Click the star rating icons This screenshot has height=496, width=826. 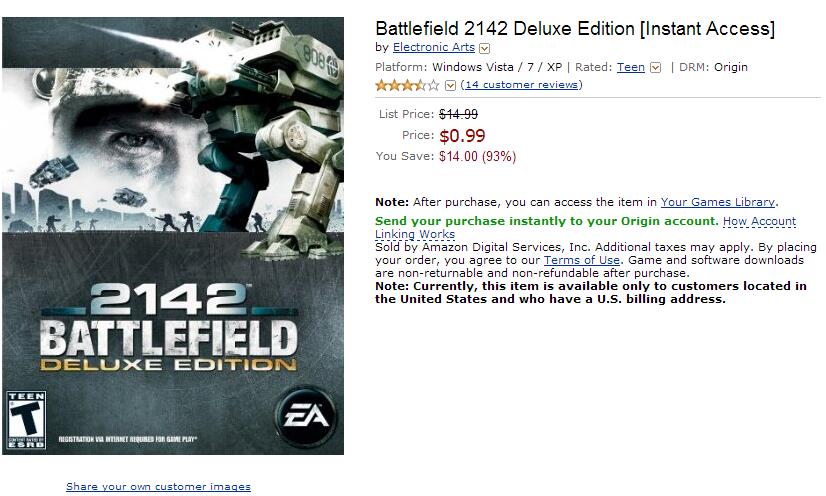tap(407, 85)
